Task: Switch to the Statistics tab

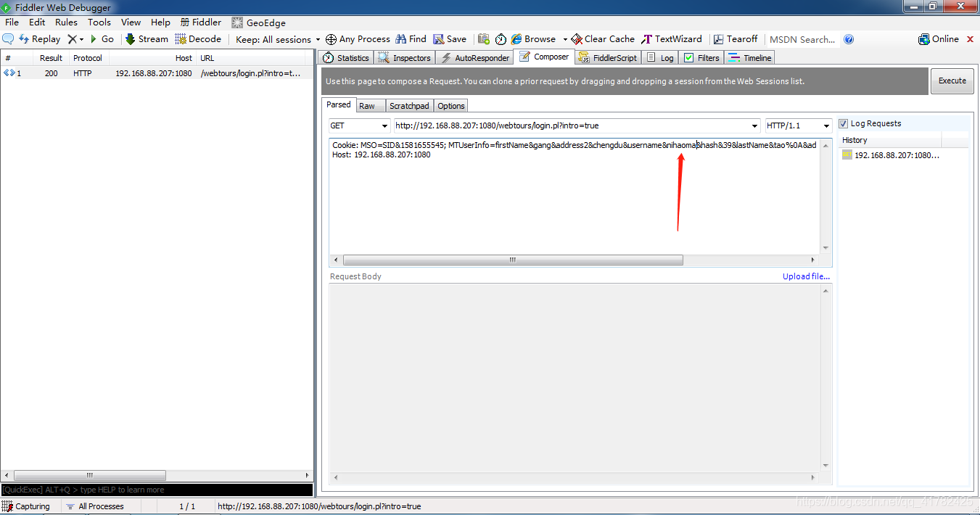Action: click(x=346, y=57)
